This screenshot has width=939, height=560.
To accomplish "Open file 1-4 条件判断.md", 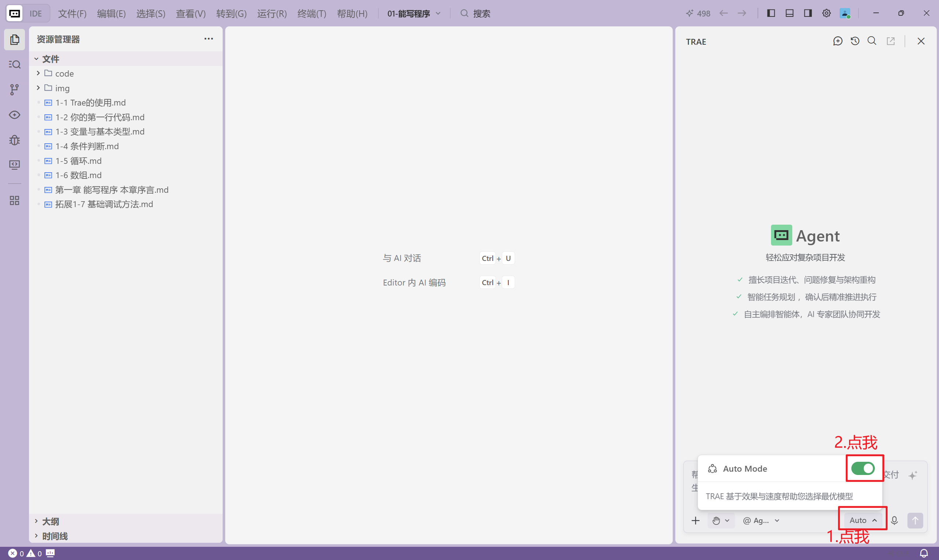I will coord(126,146).
